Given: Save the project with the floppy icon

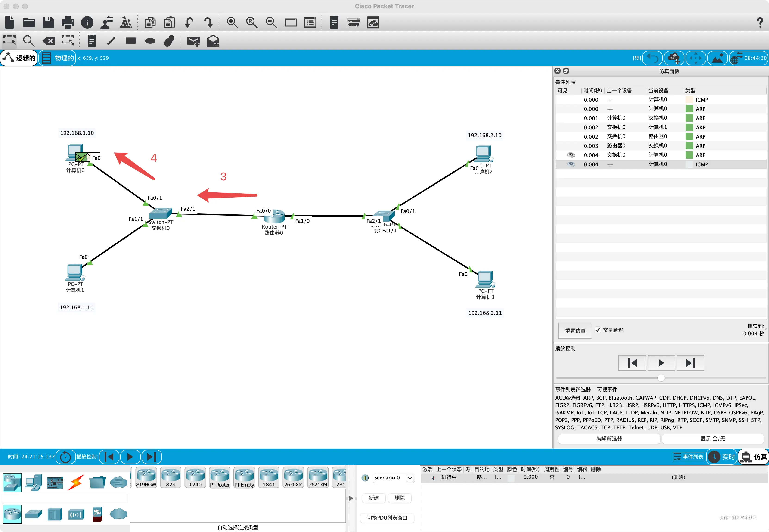Looking at the screenshot, I should tap(48, 22).
